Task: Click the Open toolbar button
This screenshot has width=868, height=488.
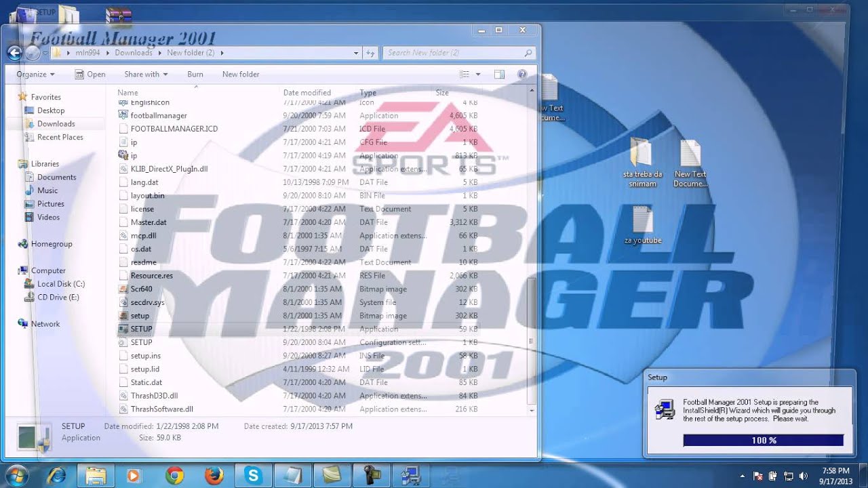Action: 90,75
